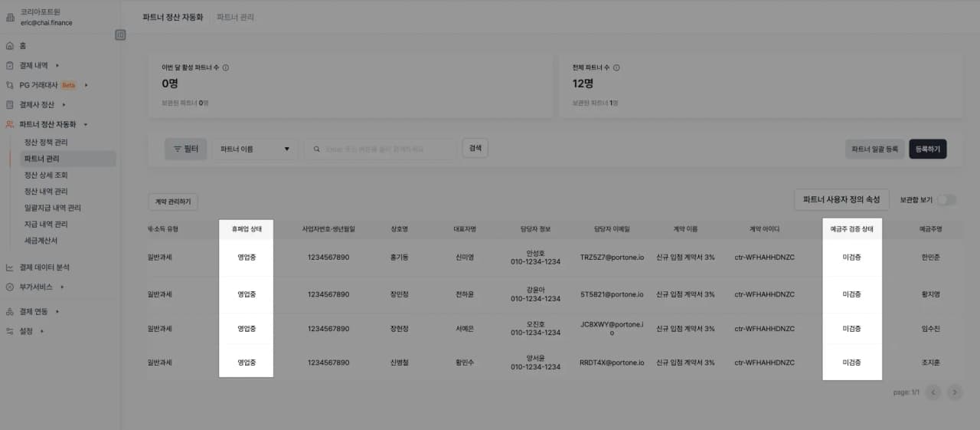Click the 계약 관리하기 button
Image resolution: width=980 pixels, height=430 pixels.
173,202
